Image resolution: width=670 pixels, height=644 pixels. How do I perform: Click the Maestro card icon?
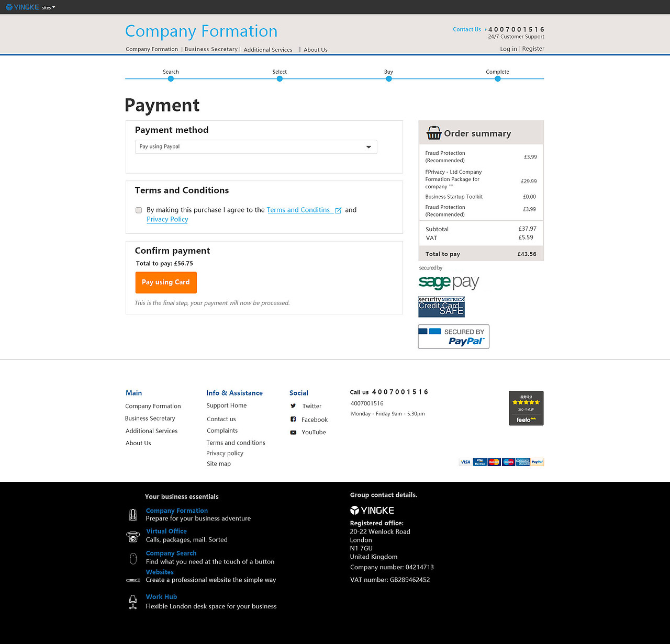pyautogui.click(x=508, y=462)
